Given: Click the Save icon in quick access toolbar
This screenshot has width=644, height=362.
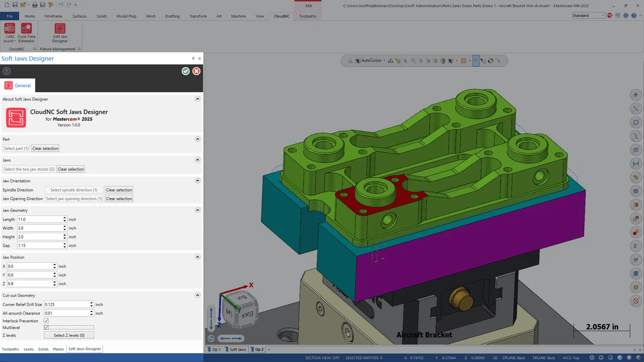Looking at the screenshot, I should click(15, 5).
